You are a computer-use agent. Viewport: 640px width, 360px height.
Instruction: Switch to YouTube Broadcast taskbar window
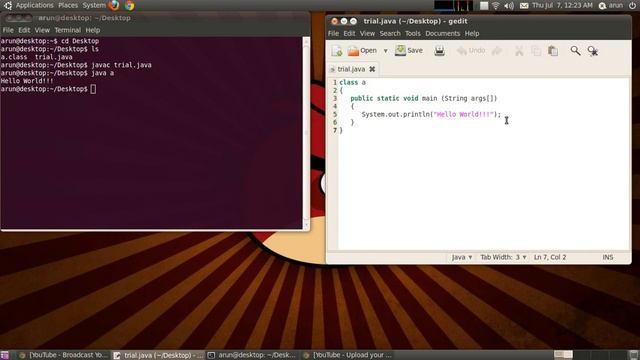click(x=64, y=355)
